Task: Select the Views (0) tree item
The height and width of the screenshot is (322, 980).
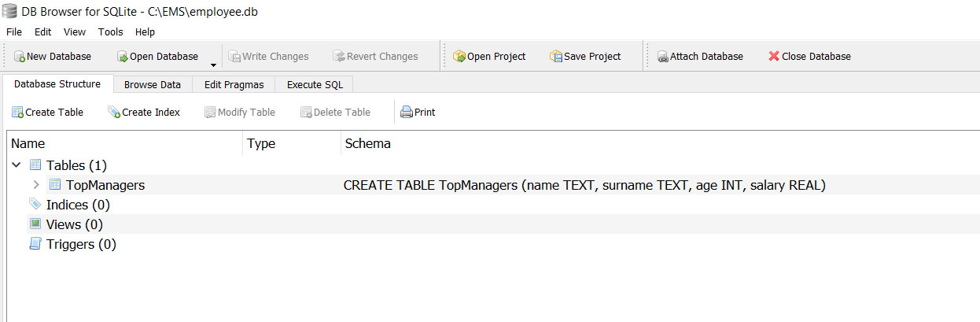Action: click(x=74, y=224)
